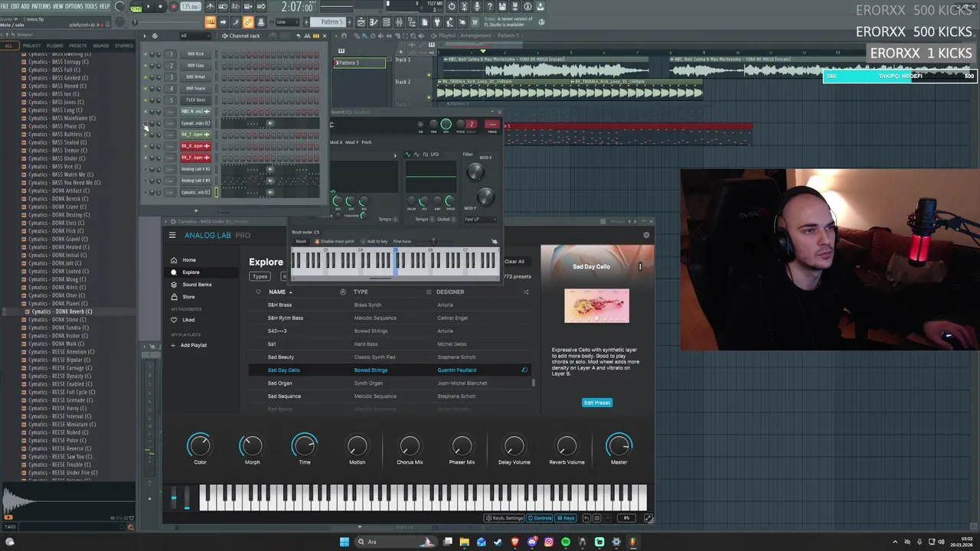Click the Edit Preset button

click(597, 403)
